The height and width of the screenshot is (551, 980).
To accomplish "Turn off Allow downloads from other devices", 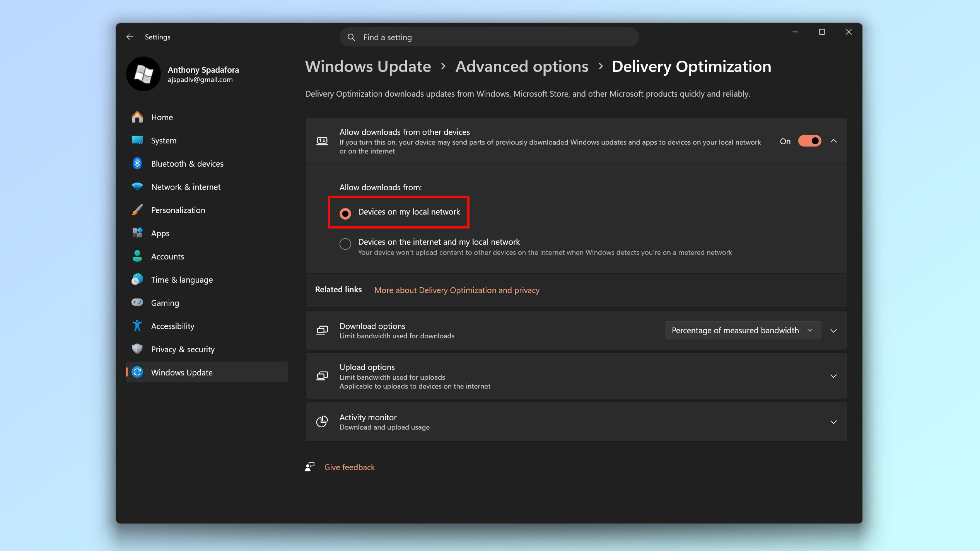I will [809, 141].
